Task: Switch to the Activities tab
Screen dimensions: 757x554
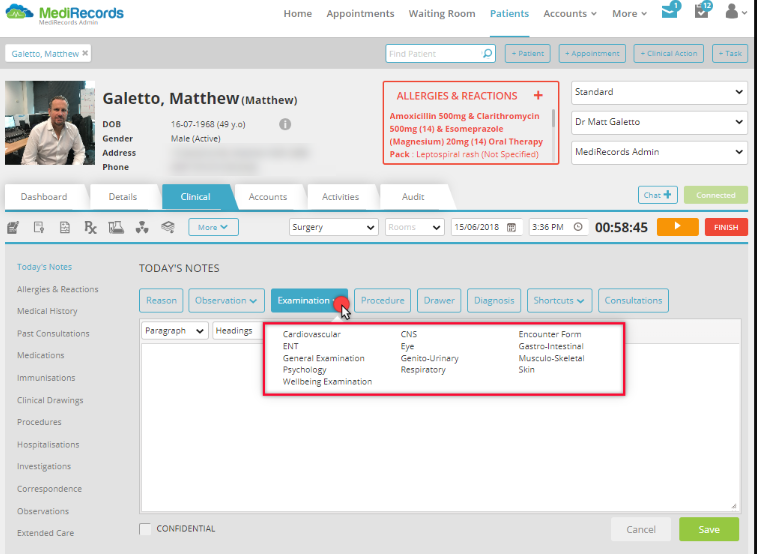Action: [340, 196]
